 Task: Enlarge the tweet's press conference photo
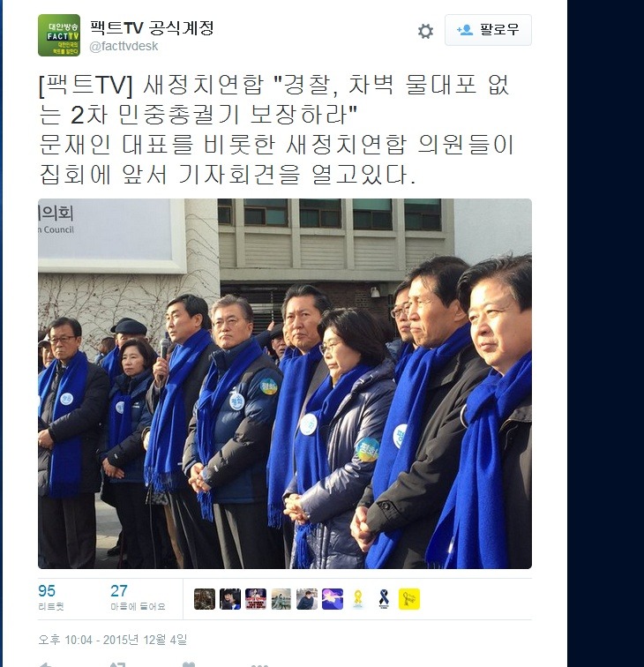pyautogui.click(x=285, y=383)
